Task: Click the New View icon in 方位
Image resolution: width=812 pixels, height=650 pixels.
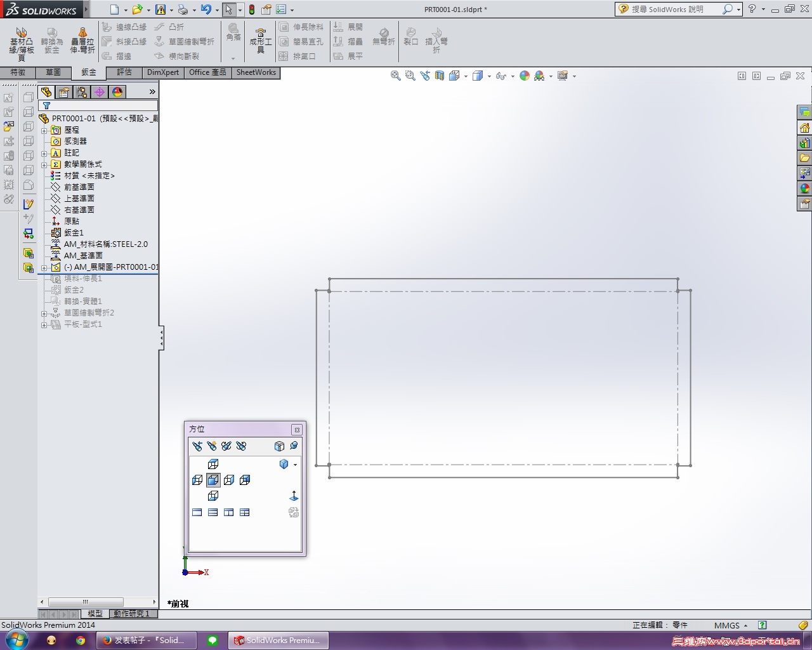Action: tap(212, 446)
